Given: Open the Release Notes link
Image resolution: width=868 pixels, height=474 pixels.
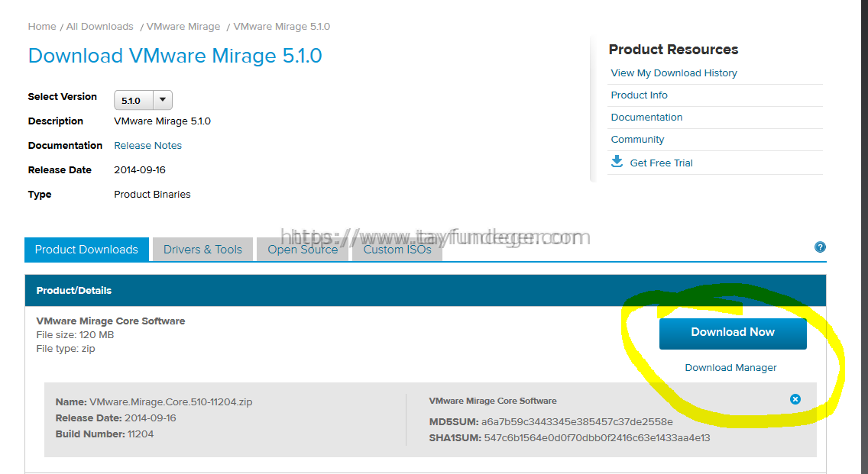Looking at the screenshot, I should pos(147,146).
